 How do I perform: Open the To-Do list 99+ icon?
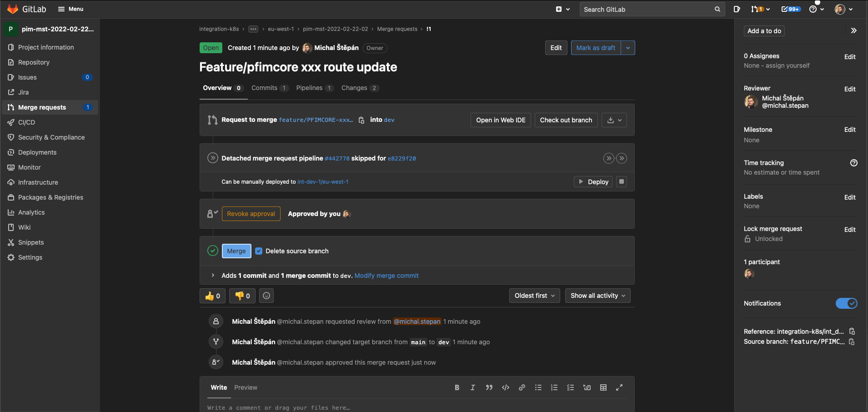click(791, 9)
